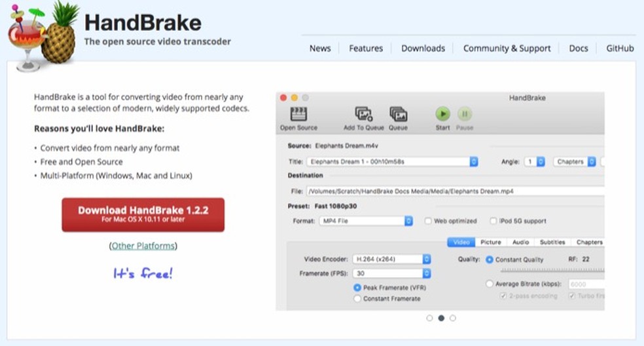Screen dimensions: 644x346
Task: Select the Constant Quality radio button
Action: tap(489, 259)
